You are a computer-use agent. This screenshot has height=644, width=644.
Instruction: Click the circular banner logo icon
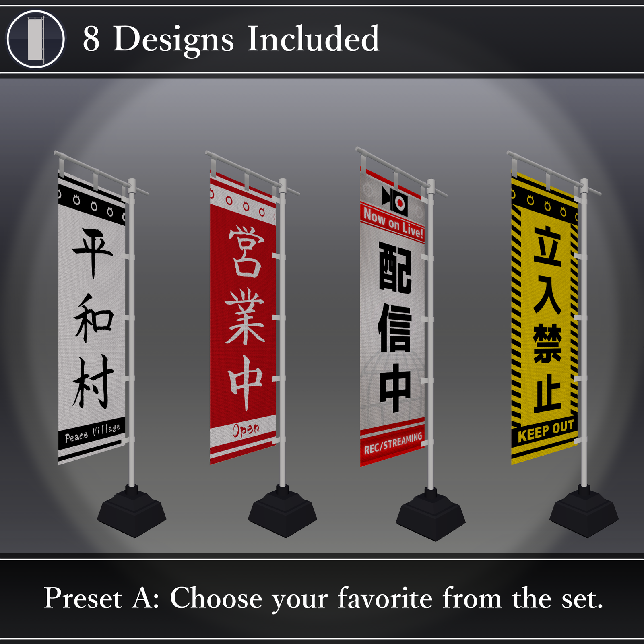(x=35, y=39)
